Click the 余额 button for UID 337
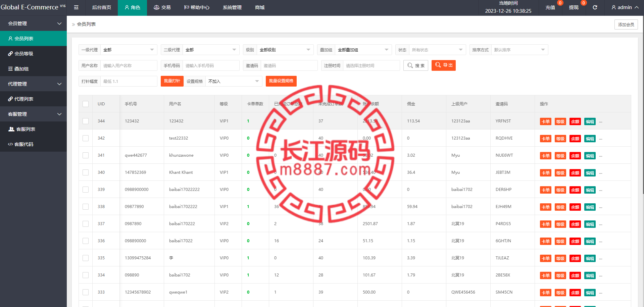The image size is (644, 307). (x=575, y=224)
